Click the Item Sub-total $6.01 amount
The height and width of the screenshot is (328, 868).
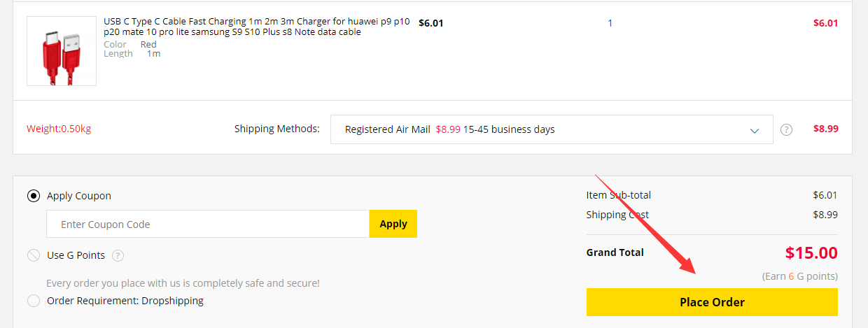click(x=825, y=195)
